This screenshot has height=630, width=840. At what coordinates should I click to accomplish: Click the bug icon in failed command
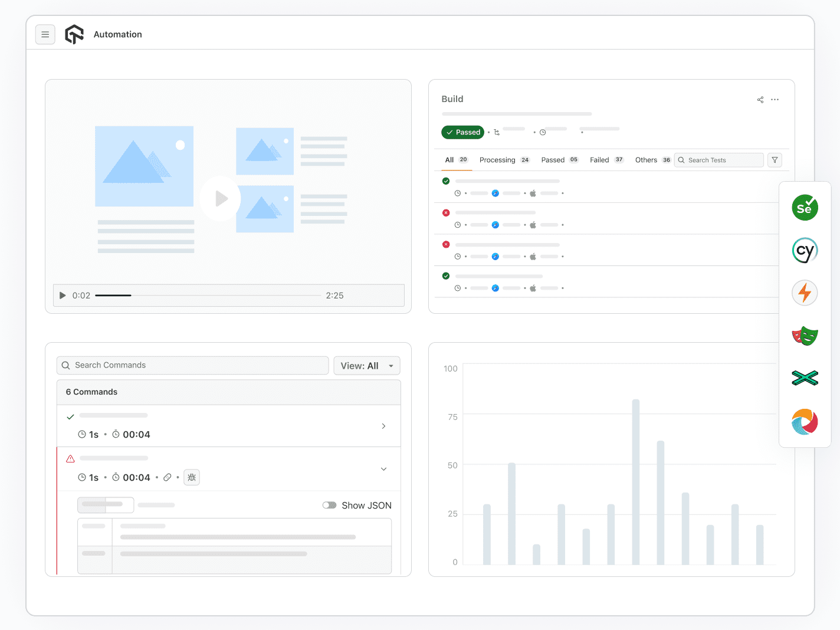192,477
